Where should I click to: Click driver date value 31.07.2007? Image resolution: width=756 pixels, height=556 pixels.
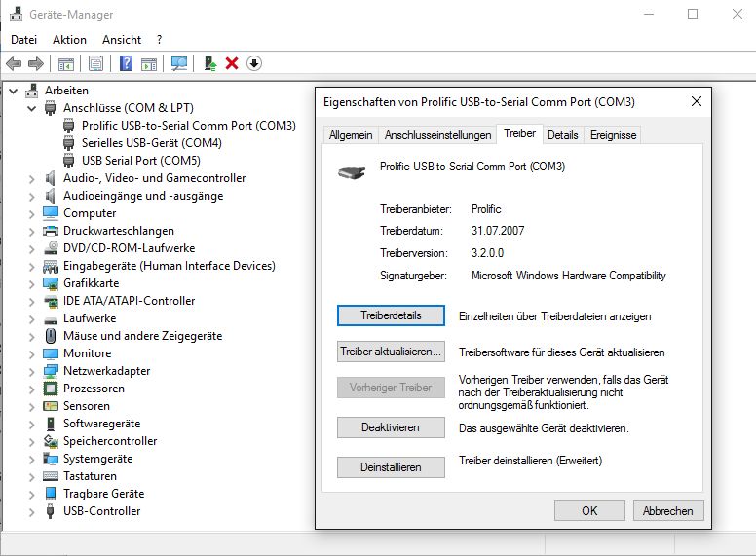click(x=498, y=231)
